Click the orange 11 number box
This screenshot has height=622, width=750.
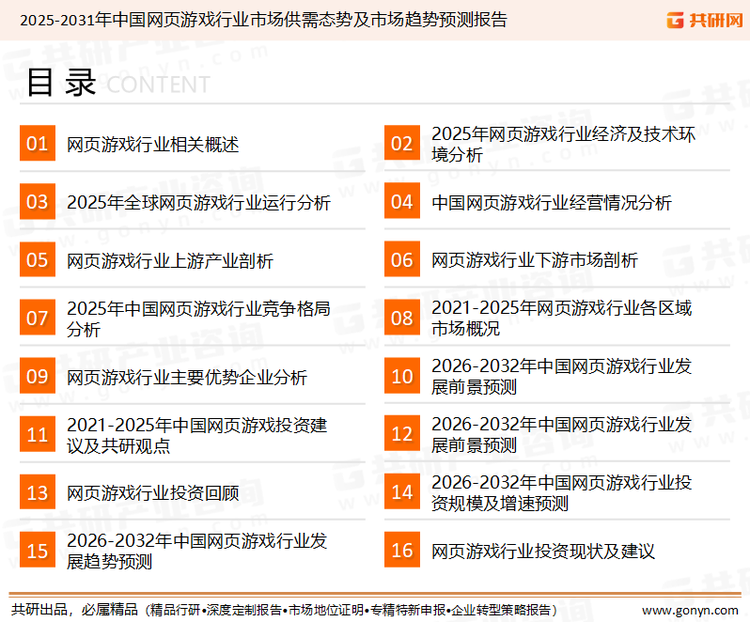tap(37, 434)
